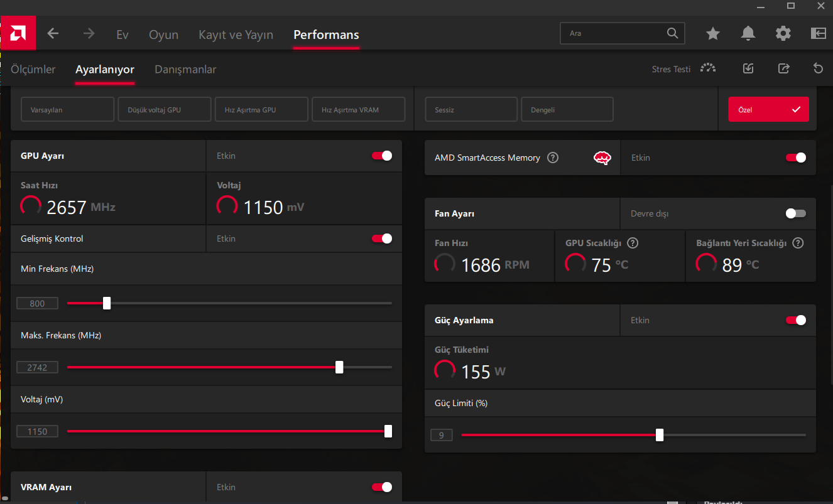
Task: Click the Stres Testi label
Action: (671, 69)
